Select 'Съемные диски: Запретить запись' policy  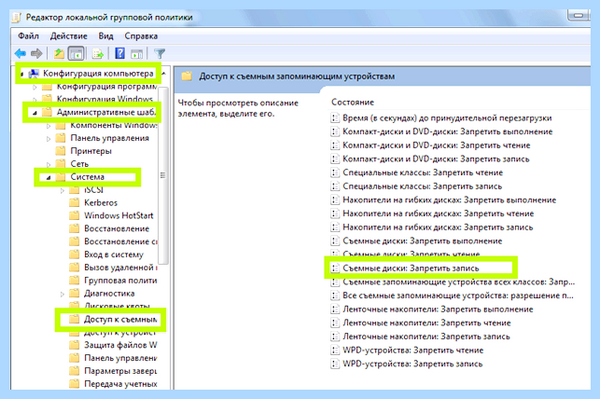coord(411,268)
